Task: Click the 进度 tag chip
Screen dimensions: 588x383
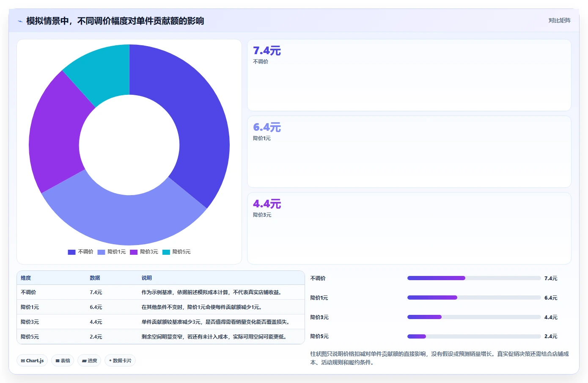Action: 89,361
